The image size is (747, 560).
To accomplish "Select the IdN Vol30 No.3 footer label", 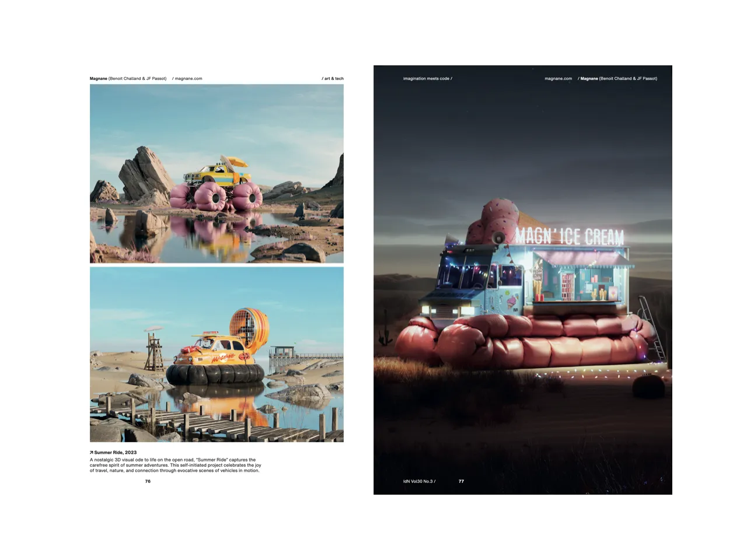I will point(418,481).
